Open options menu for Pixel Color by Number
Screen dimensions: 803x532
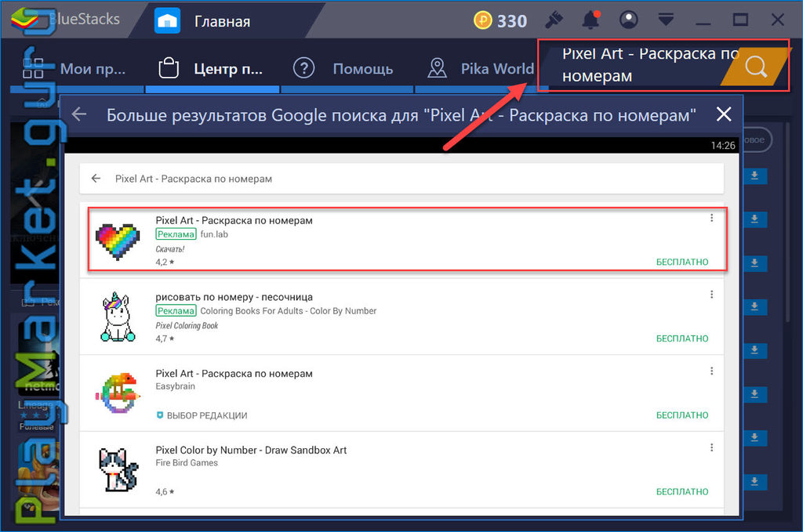click(711, 447)
